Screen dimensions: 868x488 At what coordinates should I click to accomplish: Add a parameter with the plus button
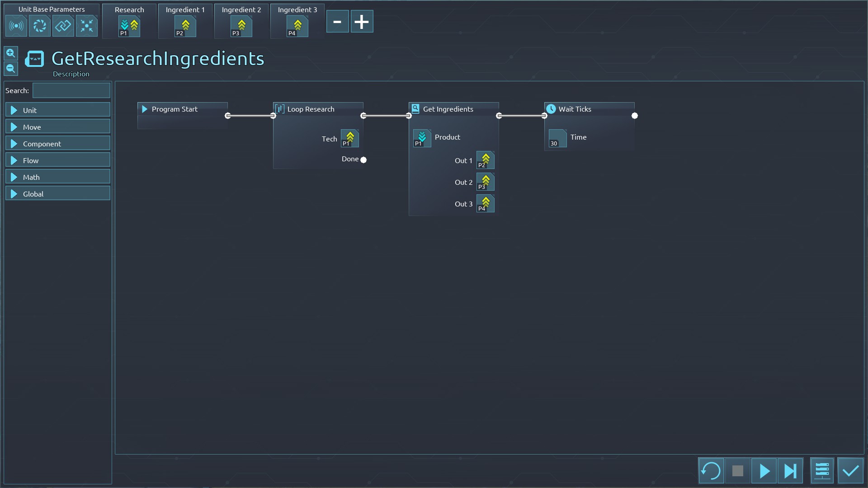tap(362, 22)
